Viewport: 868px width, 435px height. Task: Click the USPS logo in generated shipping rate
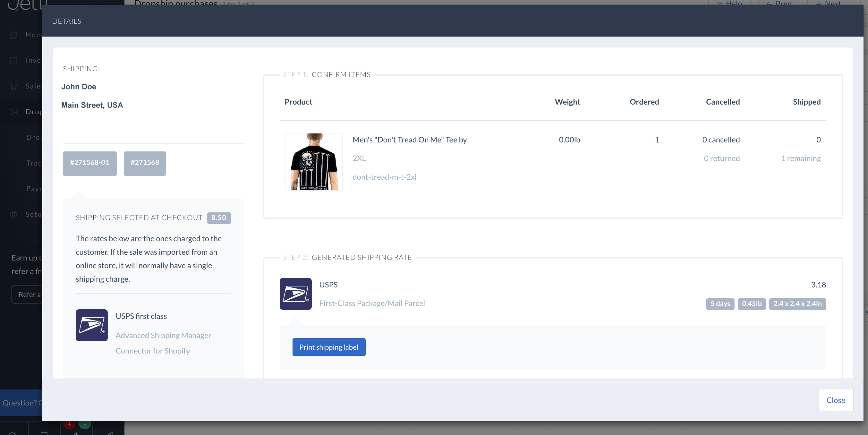295,294
